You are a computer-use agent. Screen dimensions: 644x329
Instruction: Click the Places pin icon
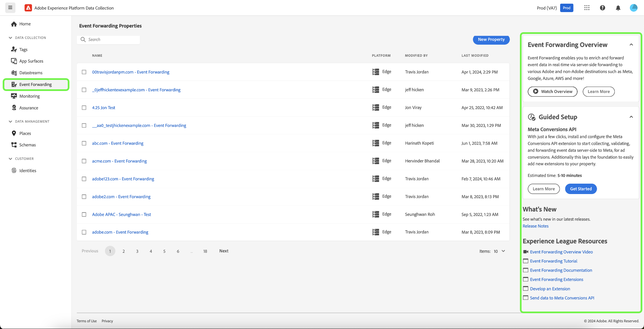(x=14, y=133)
